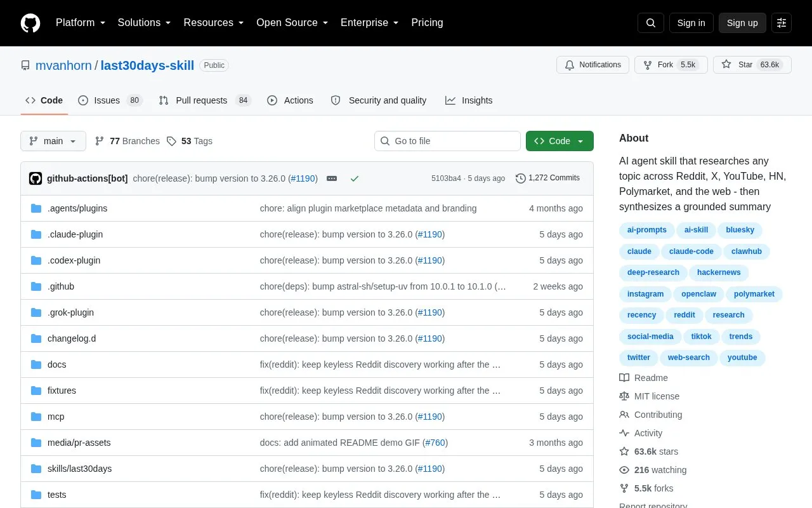
Task: Open the Security and quality tab
Action: [x=379, y=100]
